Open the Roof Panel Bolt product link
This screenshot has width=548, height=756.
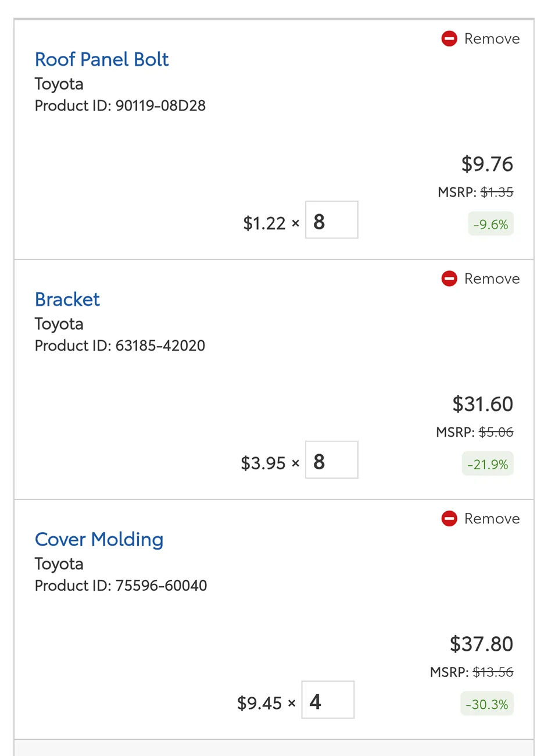point(102,59)
